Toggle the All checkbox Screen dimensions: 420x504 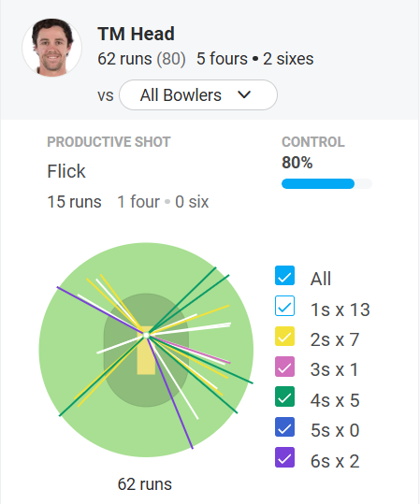coord(284,276)
